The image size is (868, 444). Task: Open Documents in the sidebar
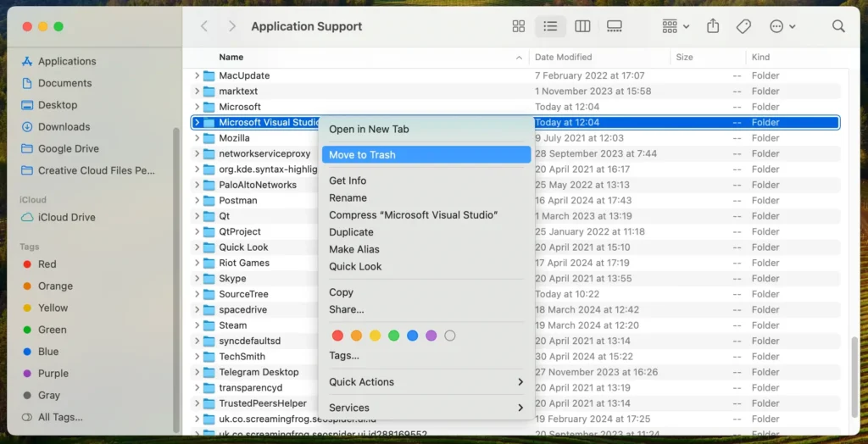click(x=57, y=83)
